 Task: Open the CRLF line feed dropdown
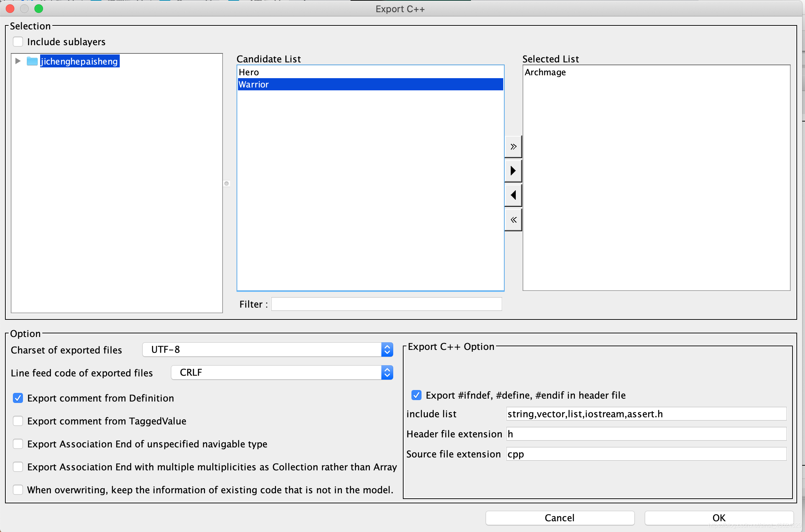[282, 373]
